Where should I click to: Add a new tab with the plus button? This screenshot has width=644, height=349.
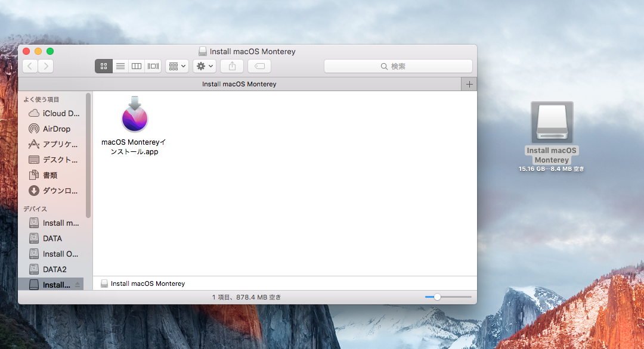[469, 84]
